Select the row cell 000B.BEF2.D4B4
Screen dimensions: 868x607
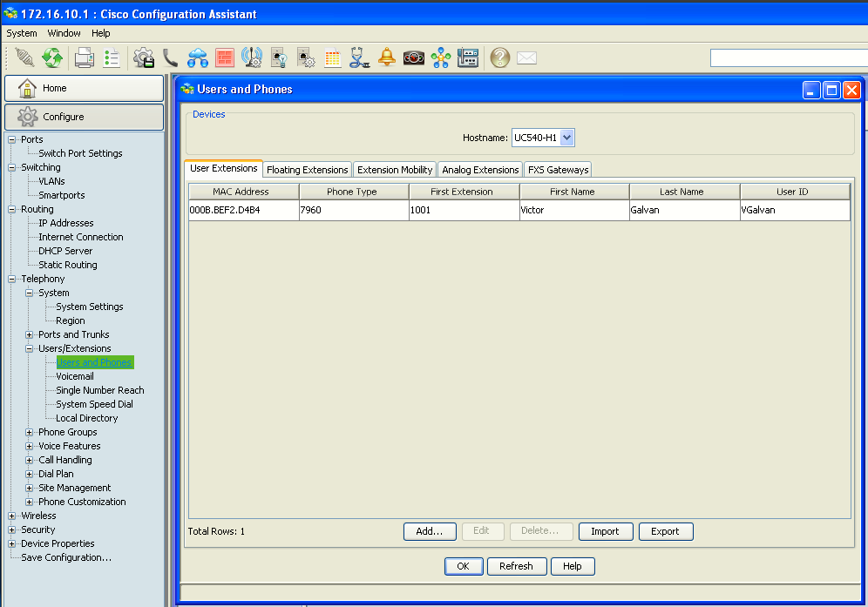[243, 210]
